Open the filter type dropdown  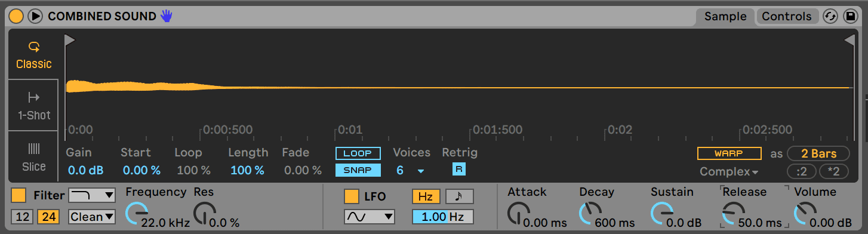coord(92,195)
